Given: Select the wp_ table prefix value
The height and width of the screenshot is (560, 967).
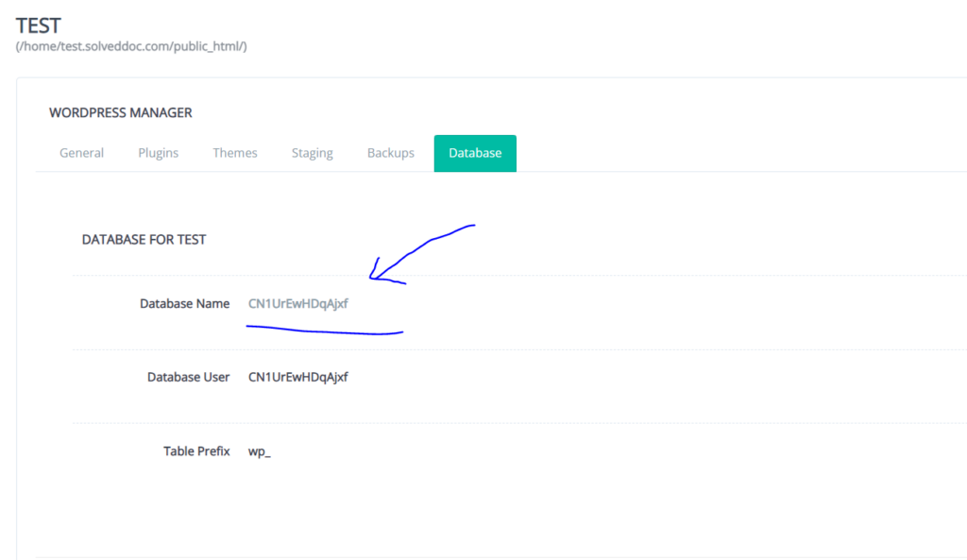Looking at the screenshot, I should 259,451.
